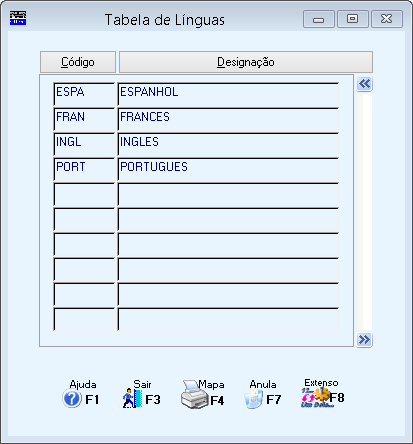Open the application icon in title bar
Viewport: 413px width, 444px height.
tap(18, 18)
